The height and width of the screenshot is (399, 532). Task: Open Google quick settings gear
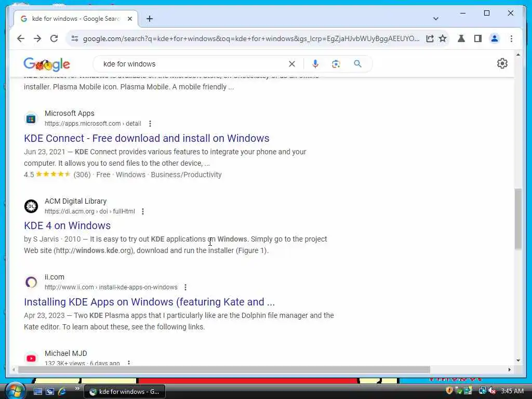[502, 63]
